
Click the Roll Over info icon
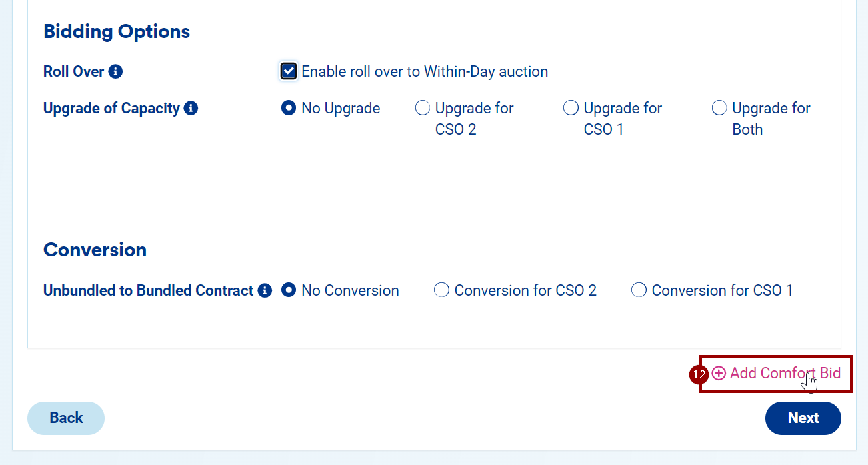tap(115, 71)
